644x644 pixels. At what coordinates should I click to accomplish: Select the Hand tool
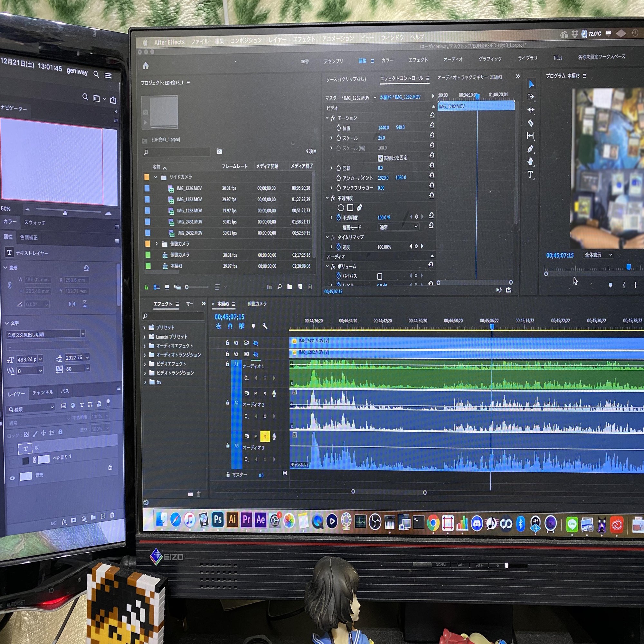[x=530, y=162]
